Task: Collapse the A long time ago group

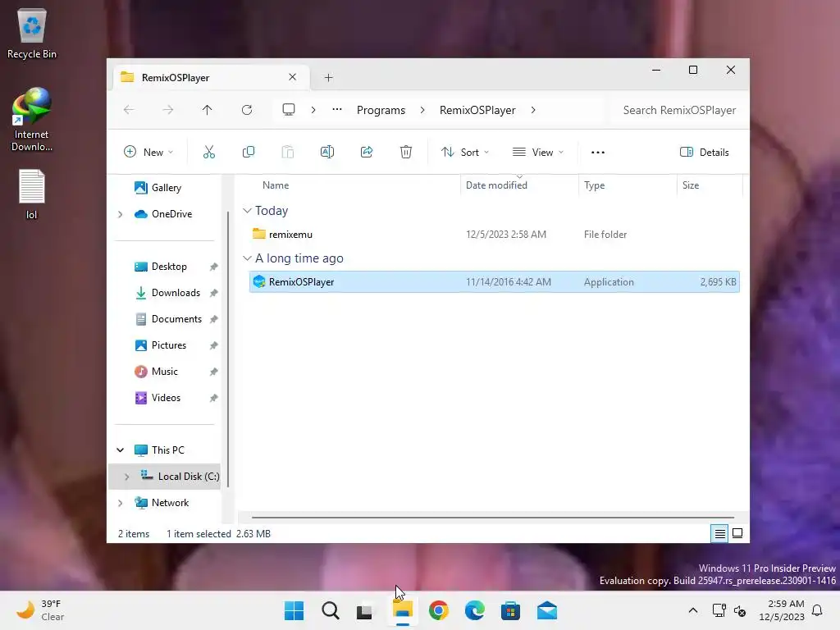Action: coord(247,258)
